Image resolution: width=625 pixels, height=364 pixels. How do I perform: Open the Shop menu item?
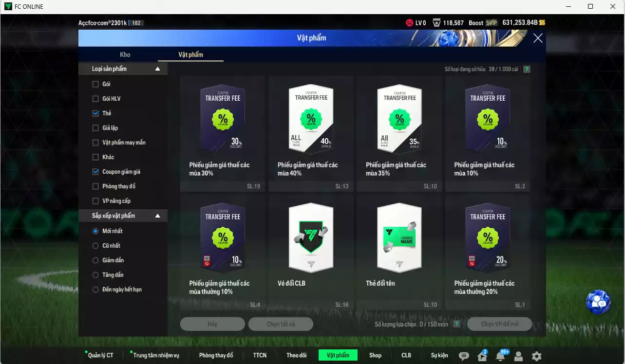pos(375,355)
